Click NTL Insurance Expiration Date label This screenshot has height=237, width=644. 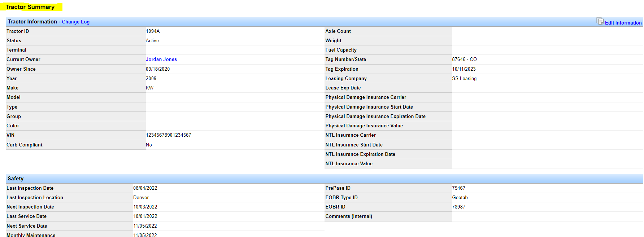coord(360,154)
